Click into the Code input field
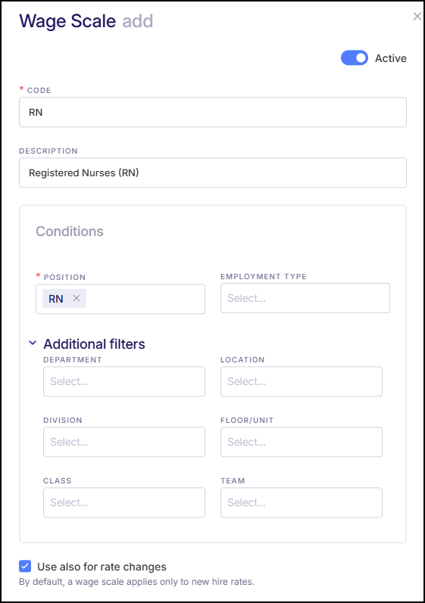The width and height of the screenshot is (425, 603). (213, 112)
